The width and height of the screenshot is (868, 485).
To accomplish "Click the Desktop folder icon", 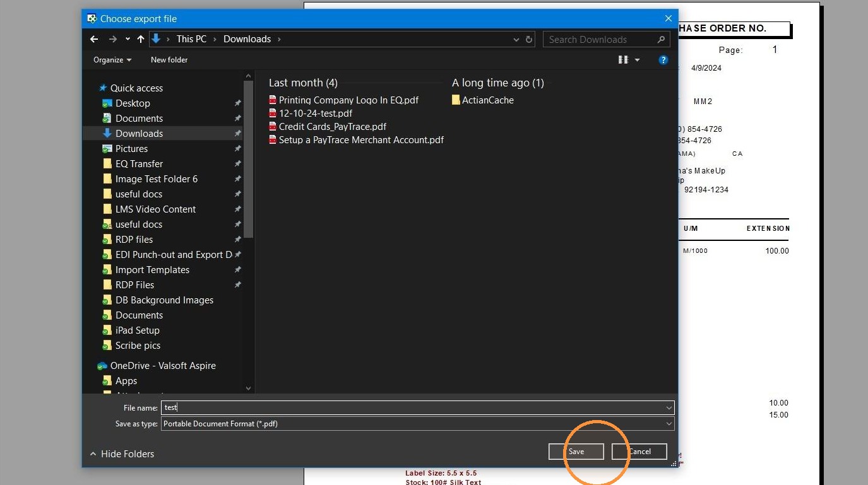I will [x=107, y=103].
